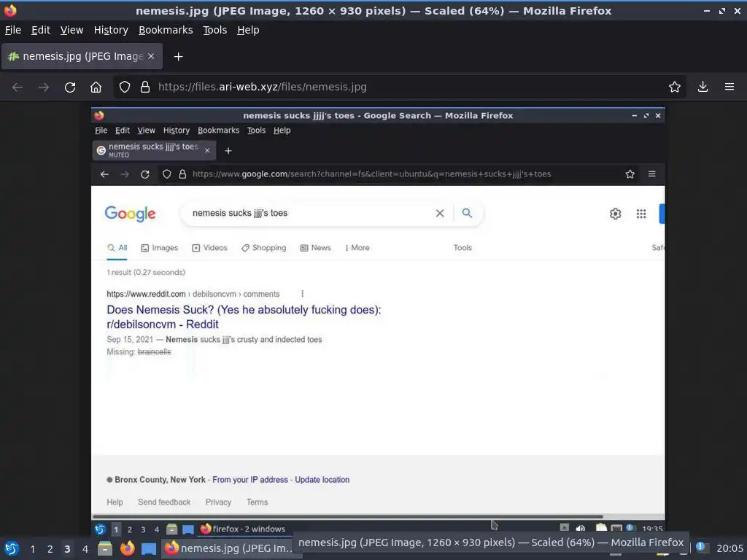Click the pictured 'firefox - 2 windows' taskbar item
This screenshot has height=560, width=747.
pos(243,529)
